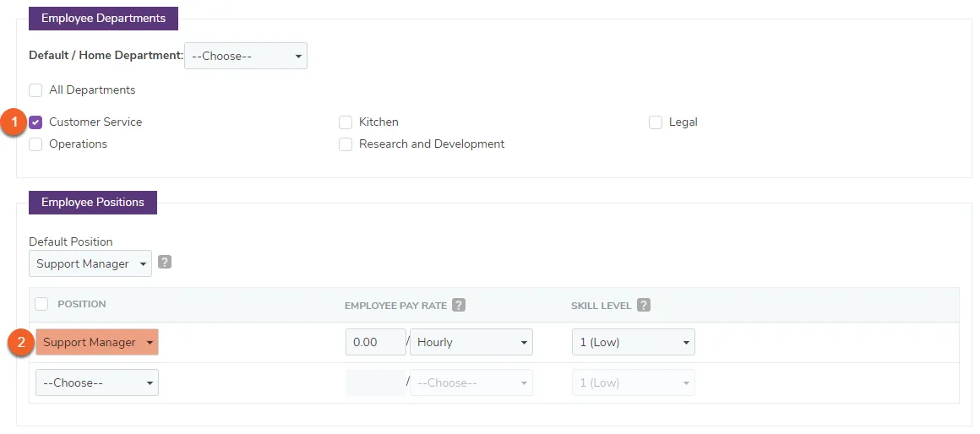The height and width of the screenshot is (434, 980).
Task: Click the Legal label text
Action: tap(683, 122)
